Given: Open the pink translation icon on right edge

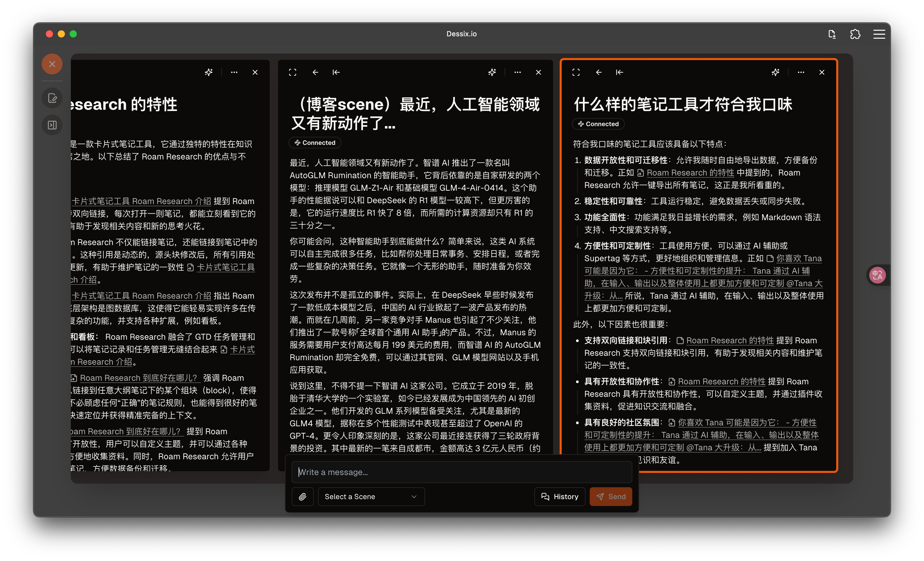Looking at the screenshot, I should (878, 275).
